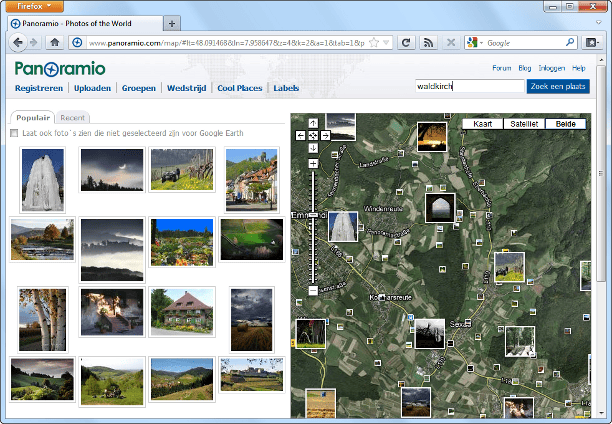Go back with the browser back arrow
Image resolution: width=612 pixels, height=424 pixels.
tap(18, 43)
